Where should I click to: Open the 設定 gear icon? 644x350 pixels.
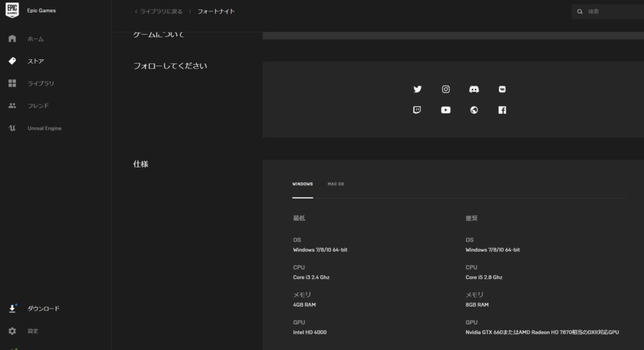click(13, 330)
